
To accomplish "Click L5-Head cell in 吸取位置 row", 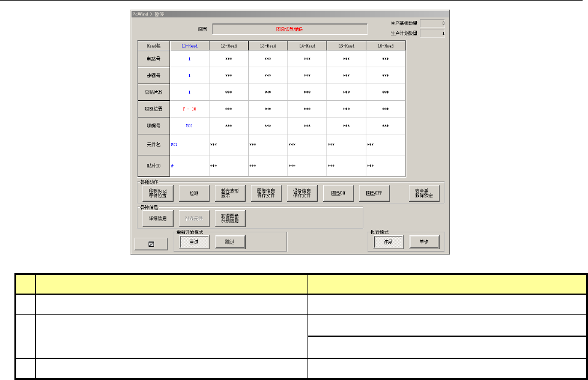I will tap(347, 109).
